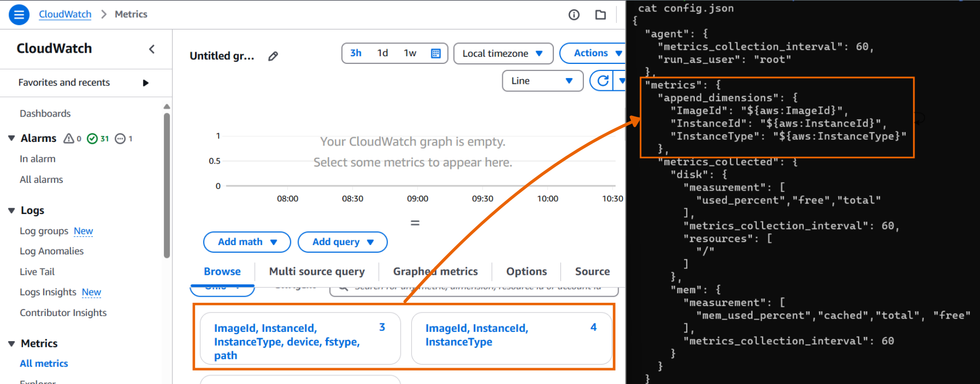980x384 pixels.
Task: Click "mem_used_percent" line in terminal
Action: (x=834, y=316)
